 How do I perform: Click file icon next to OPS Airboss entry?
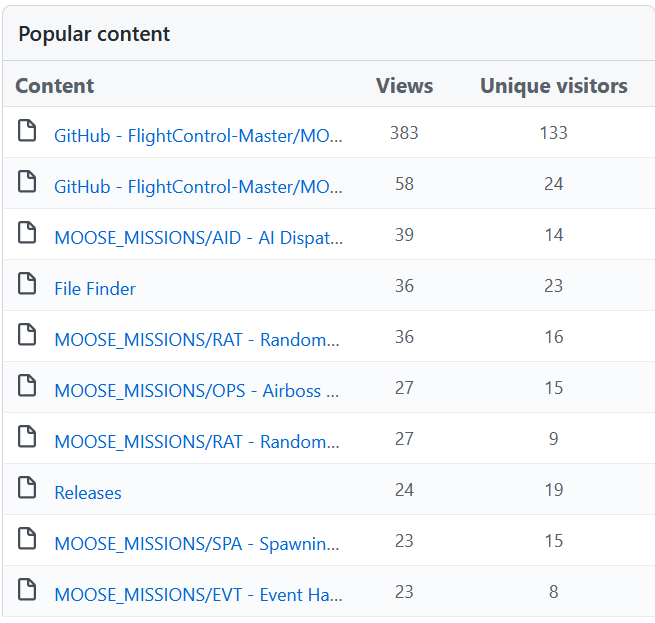point(27,385)
